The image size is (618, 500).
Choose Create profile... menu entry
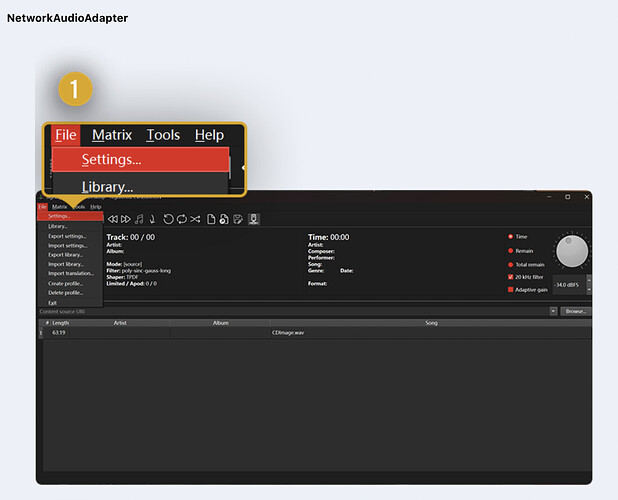[x=70, y=283]
